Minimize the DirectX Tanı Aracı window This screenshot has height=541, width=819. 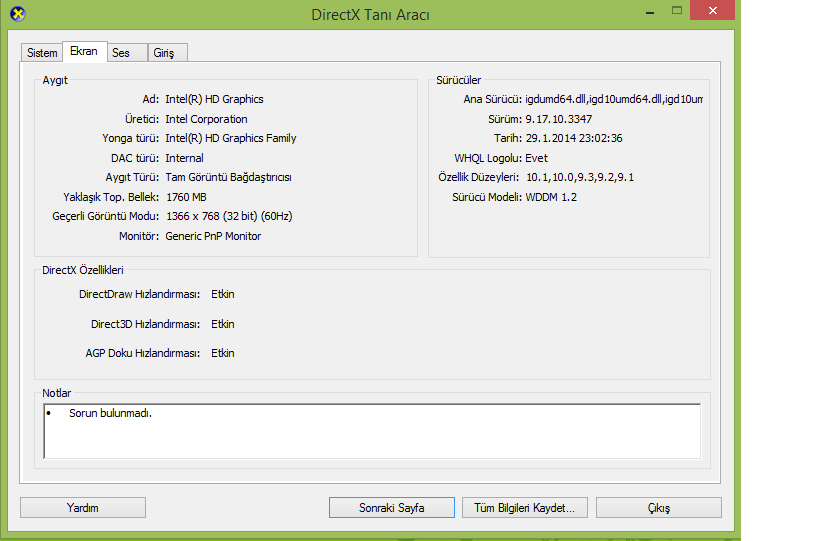pos(650,11)
